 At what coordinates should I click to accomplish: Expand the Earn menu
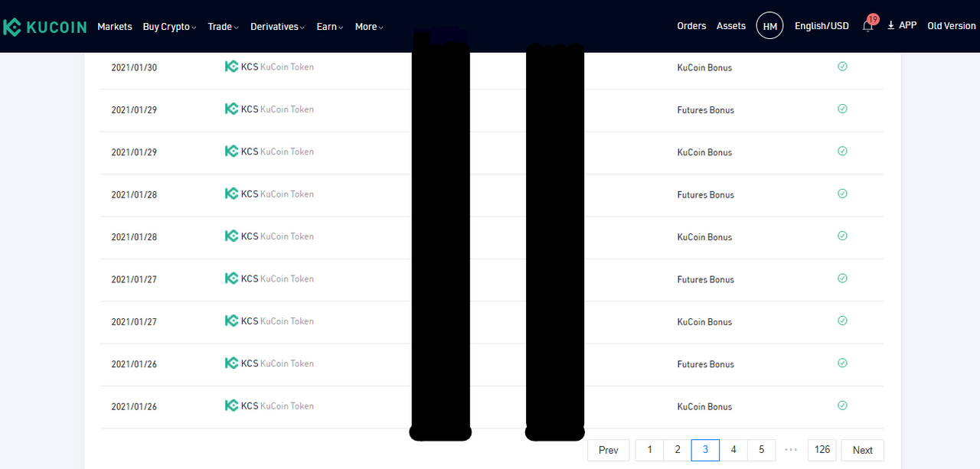[x=330, y=26]
